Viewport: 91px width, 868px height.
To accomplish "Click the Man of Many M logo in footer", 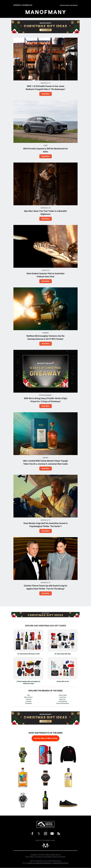I will click(x=45, y=845).
